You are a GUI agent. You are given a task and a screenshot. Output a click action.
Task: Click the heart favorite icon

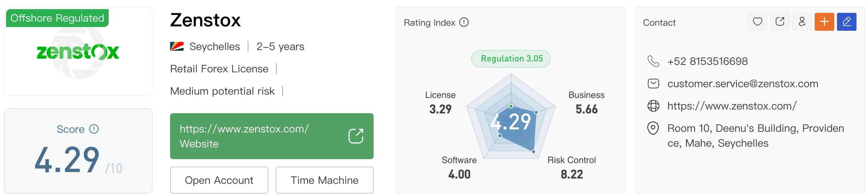tap(757, 22)
